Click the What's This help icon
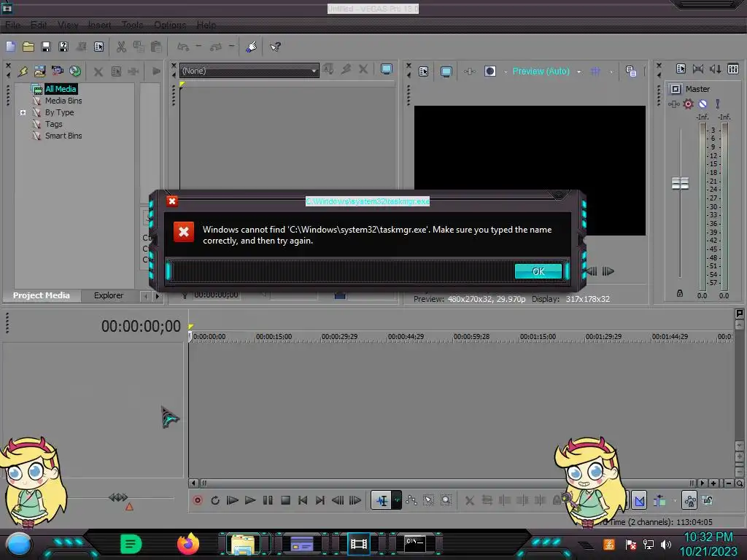 pos(275,47)
